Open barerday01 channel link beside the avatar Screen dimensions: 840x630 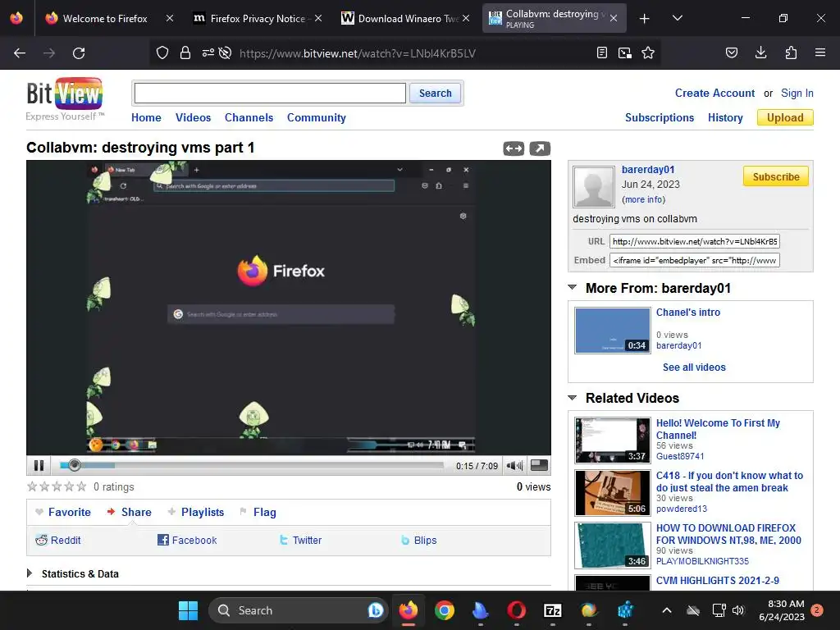(x=648, y=169)
